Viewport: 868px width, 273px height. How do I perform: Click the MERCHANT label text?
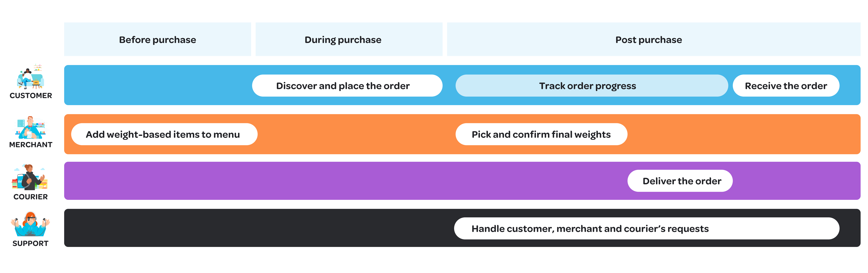point(31,145)
